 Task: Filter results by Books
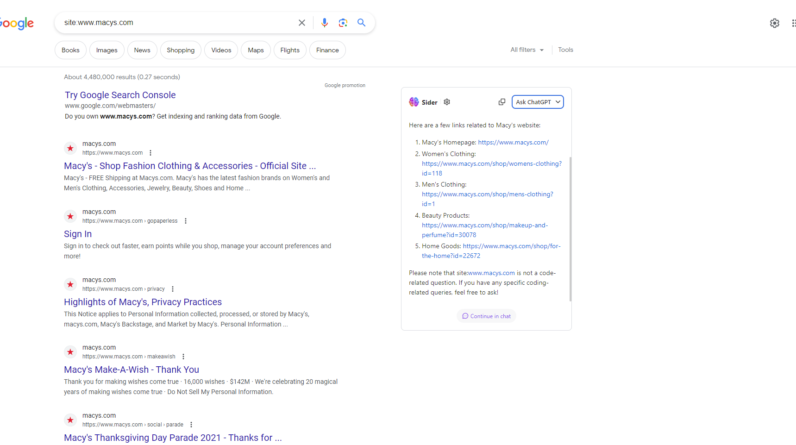71,50
